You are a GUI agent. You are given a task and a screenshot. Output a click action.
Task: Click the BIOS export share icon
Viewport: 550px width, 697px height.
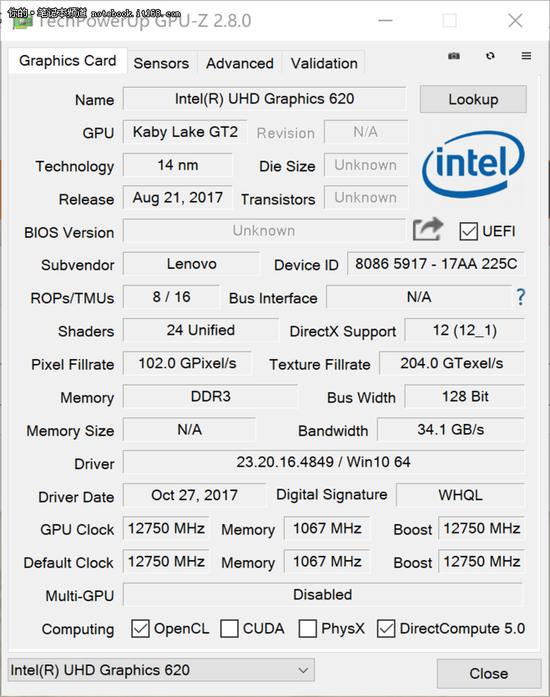click(428, 229)
